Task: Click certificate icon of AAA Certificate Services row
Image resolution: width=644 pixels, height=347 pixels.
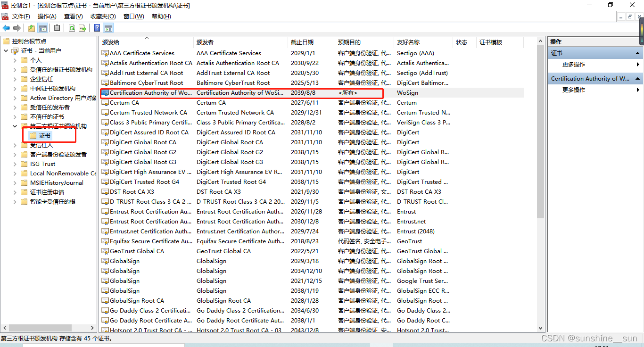Action: click(105, 53)
